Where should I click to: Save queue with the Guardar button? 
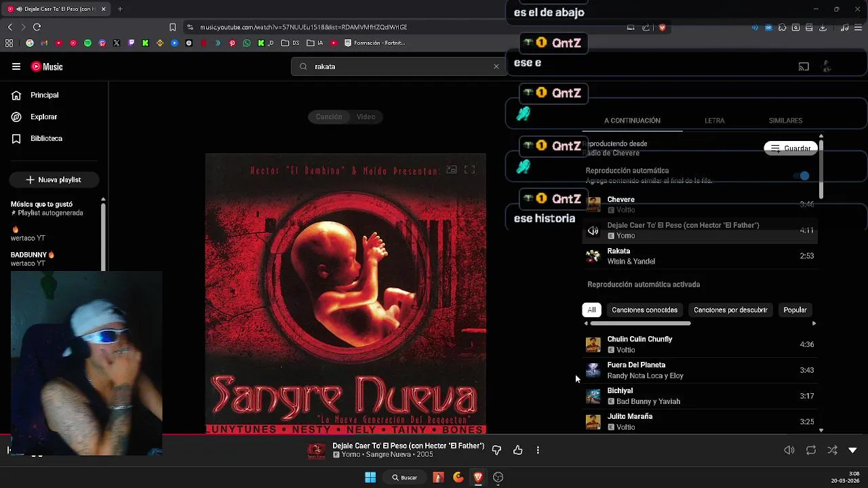(791, 148)
